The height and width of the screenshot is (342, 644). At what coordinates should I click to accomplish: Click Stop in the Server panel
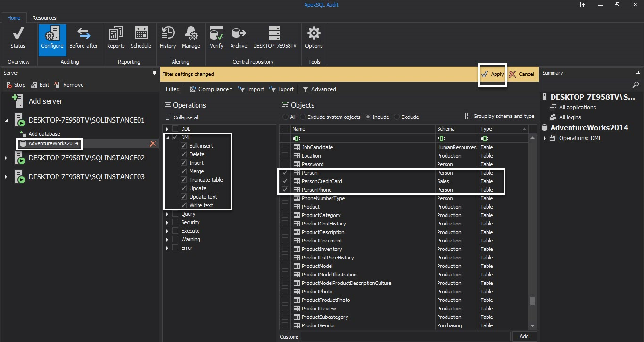tap(16, 85)
